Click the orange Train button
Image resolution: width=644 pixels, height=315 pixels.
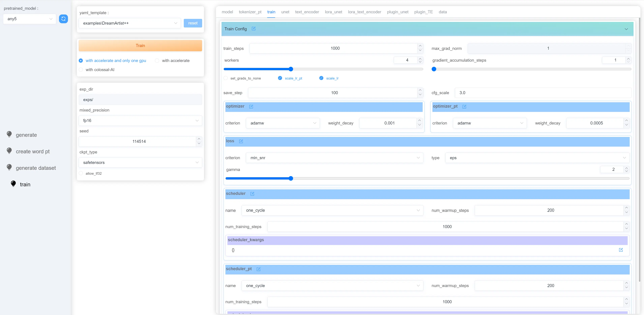click(140, 46)
